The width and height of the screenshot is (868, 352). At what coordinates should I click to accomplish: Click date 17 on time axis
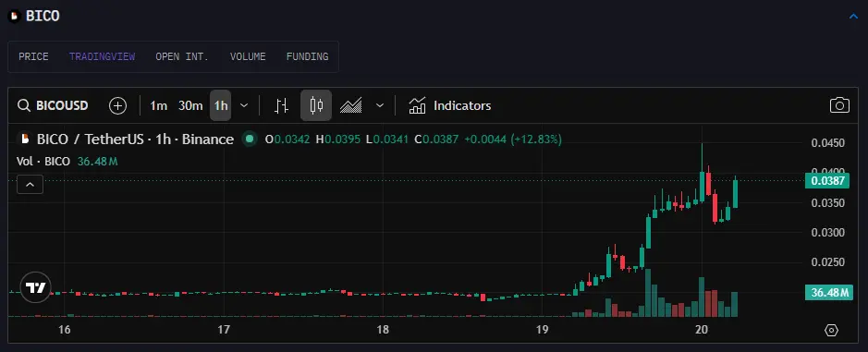224,330
